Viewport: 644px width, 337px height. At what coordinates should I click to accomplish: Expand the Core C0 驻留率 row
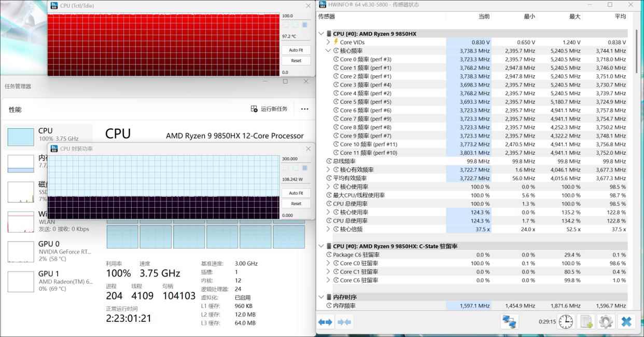coord(328,263)
